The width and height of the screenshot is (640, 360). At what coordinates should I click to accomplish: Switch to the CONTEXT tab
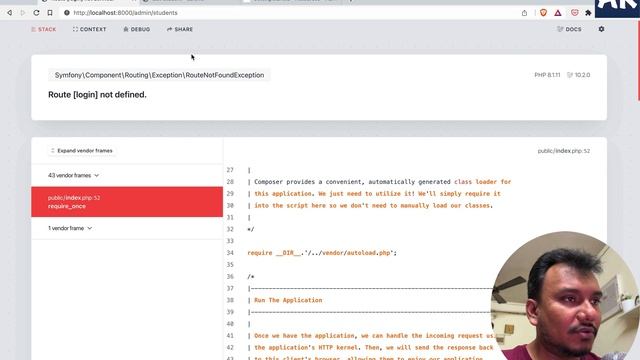pos(89,29)
